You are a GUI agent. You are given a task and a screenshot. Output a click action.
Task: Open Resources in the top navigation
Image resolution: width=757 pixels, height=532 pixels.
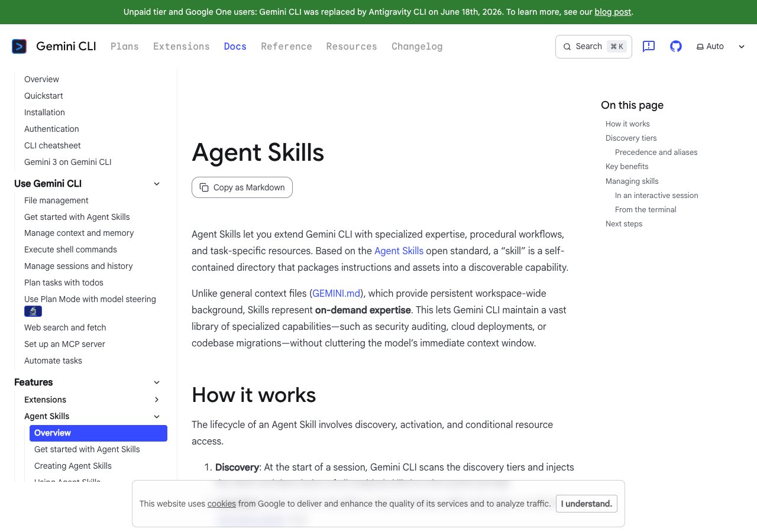(352, 46)
